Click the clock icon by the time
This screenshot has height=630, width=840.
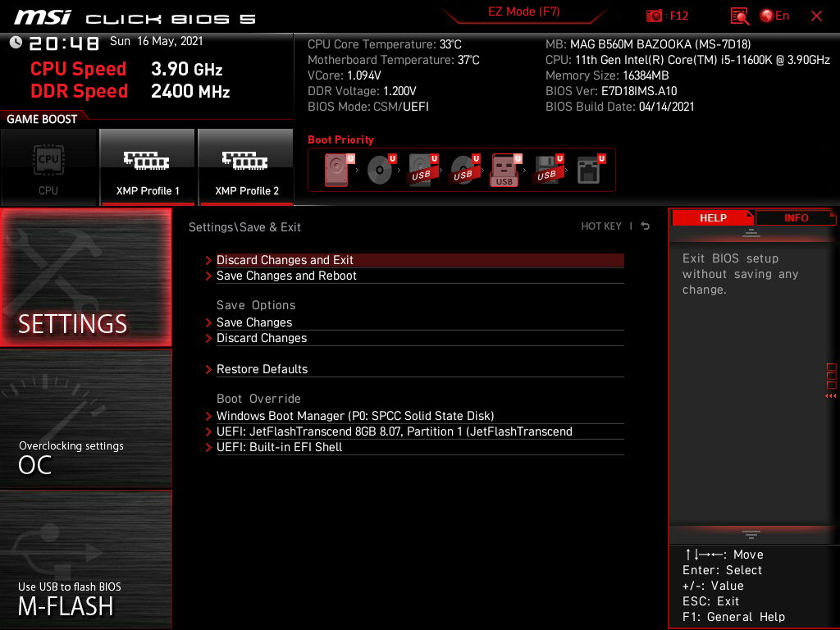[16, 43]
